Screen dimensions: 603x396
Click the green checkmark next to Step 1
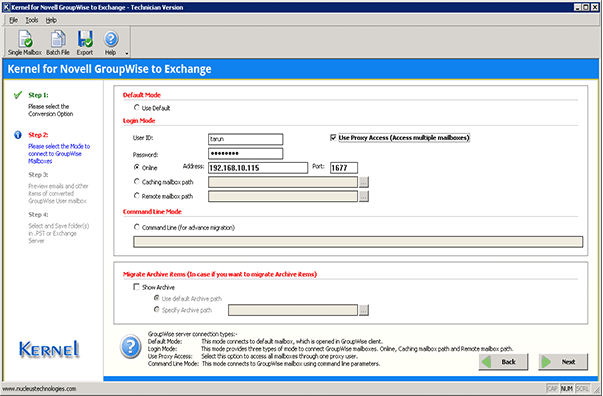tap(18, 95)
